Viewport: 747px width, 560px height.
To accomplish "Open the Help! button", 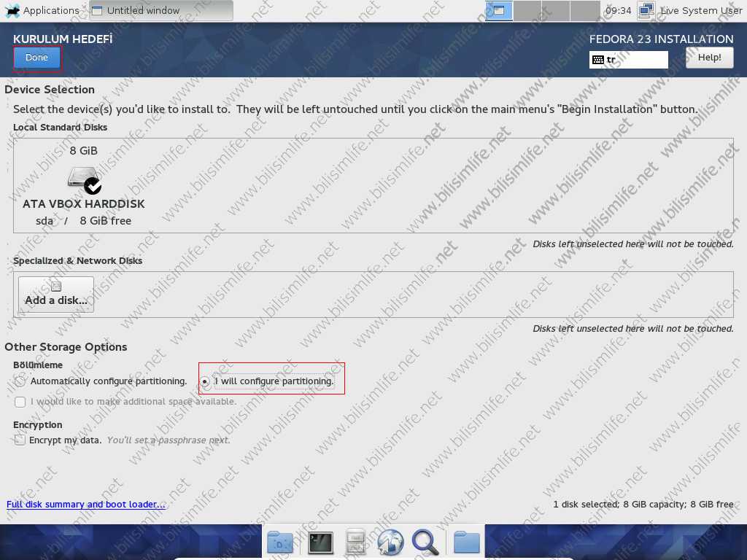I will pyautogui.click(x=709, y=58).
